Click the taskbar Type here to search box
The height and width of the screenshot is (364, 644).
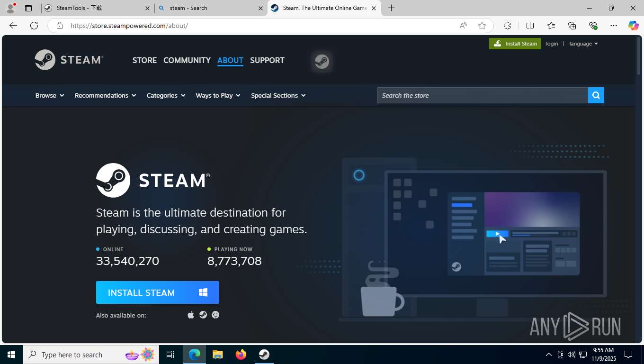[x=90, y=355]
